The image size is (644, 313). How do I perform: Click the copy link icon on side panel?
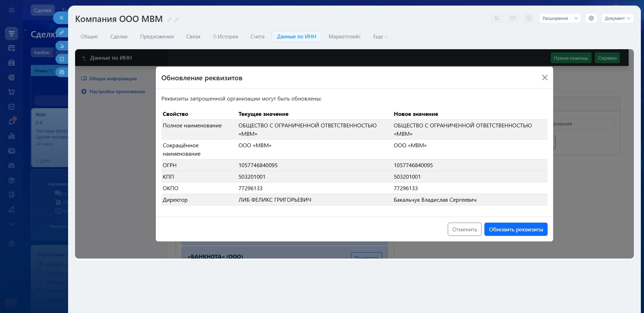click(x=62, y=32)
